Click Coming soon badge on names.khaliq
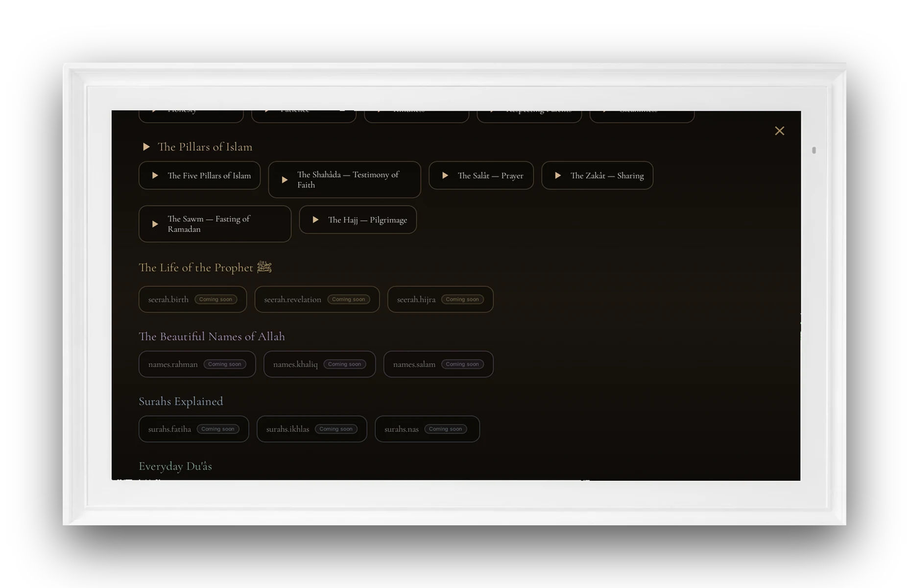Viewport: 909px width, 588px height. 345,364
